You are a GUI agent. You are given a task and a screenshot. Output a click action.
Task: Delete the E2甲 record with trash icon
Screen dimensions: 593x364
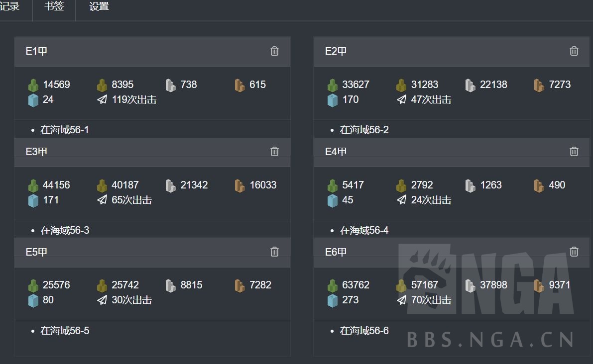574,51
